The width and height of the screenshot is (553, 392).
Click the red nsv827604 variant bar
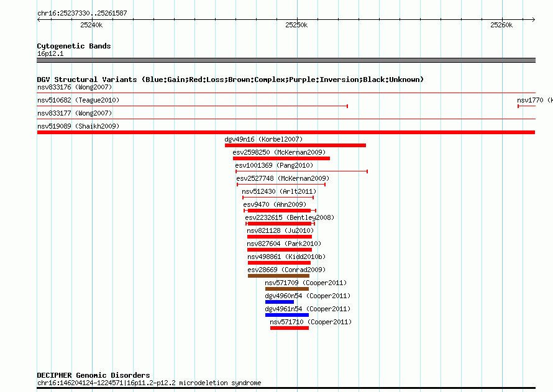pos(280,250)
